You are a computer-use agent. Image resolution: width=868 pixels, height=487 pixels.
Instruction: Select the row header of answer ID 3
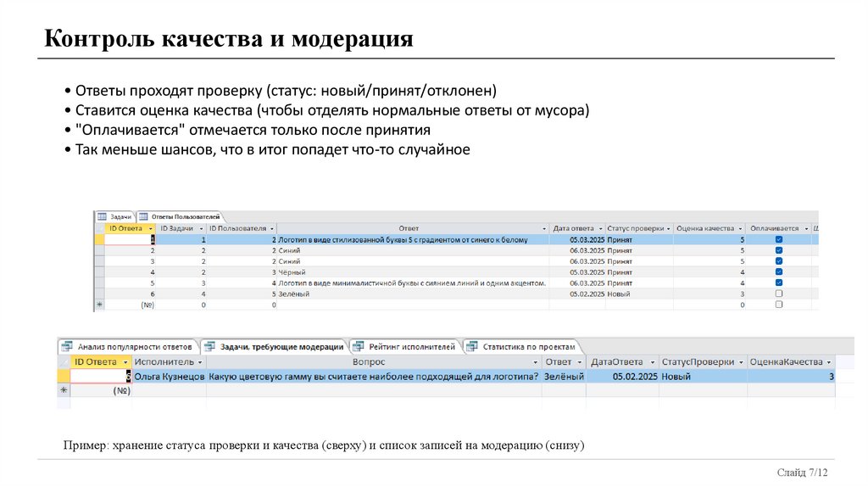(100, 261)
